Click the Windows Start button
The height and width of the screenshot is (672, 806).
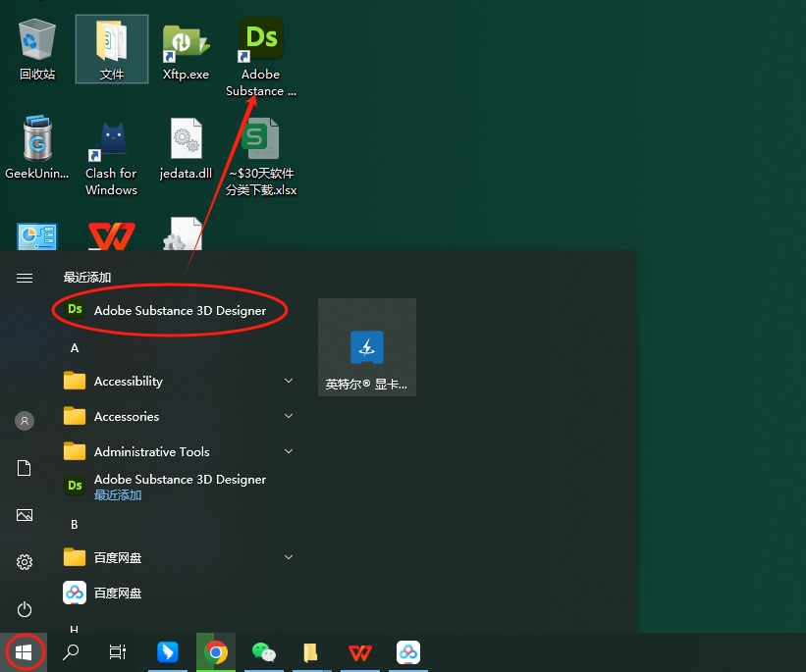click(24, 652)
